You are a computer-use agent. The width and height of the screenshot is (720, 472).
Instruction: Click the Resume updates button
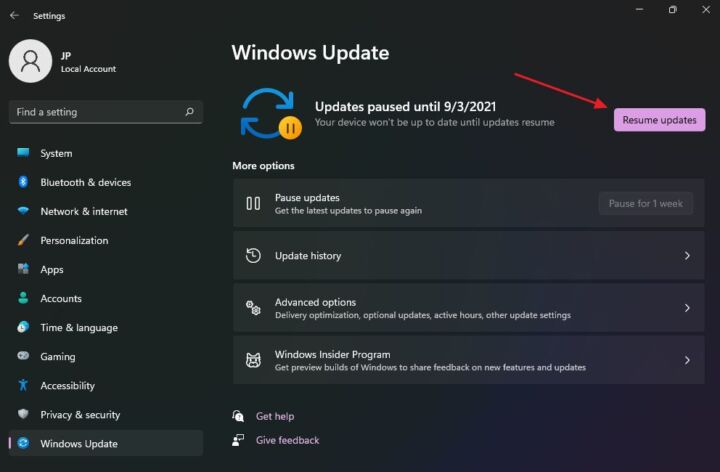click(x=659, y=120)
